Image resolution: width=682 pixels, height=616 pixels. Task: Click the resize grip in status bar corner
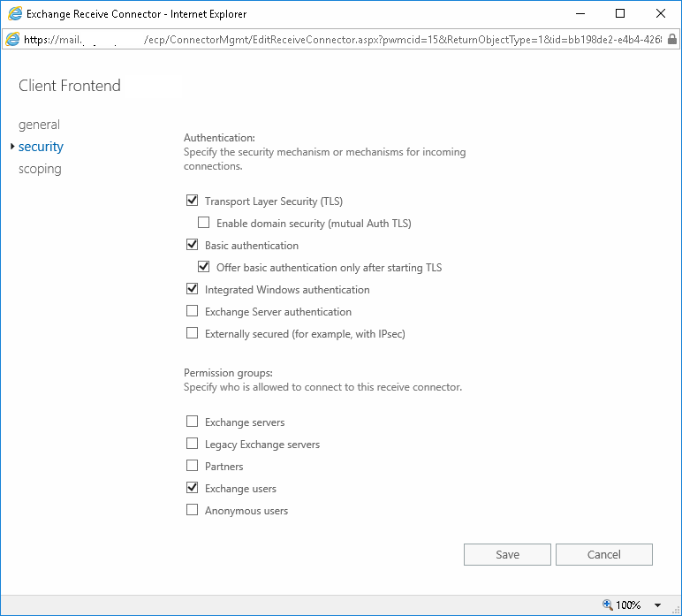(676, 610)
